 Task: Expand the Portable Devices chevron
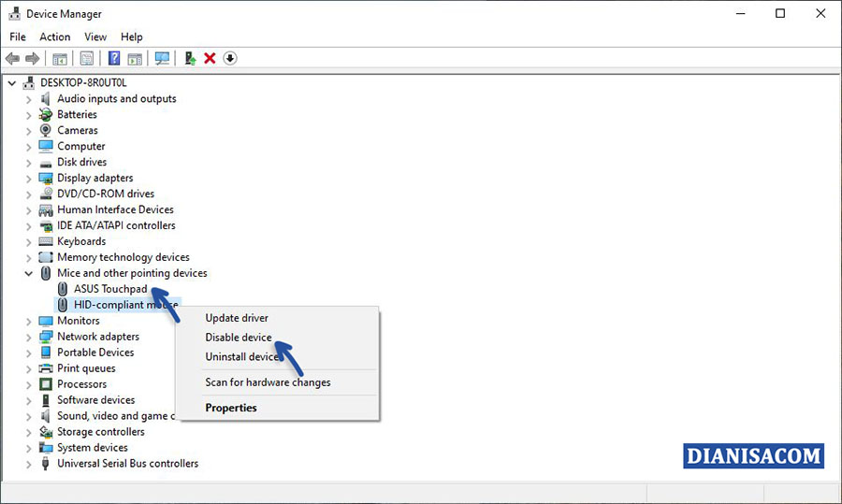coord(28,353)
